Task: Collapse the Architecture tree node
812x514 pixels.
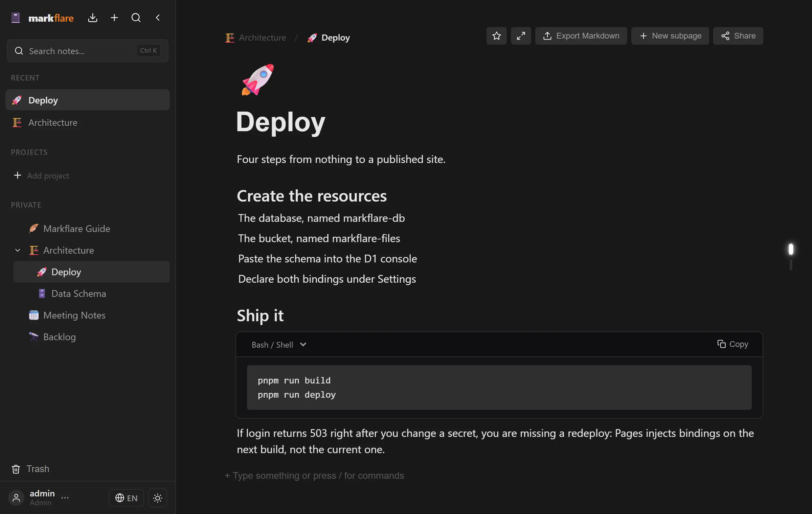Action: click(x=18, y=250)
